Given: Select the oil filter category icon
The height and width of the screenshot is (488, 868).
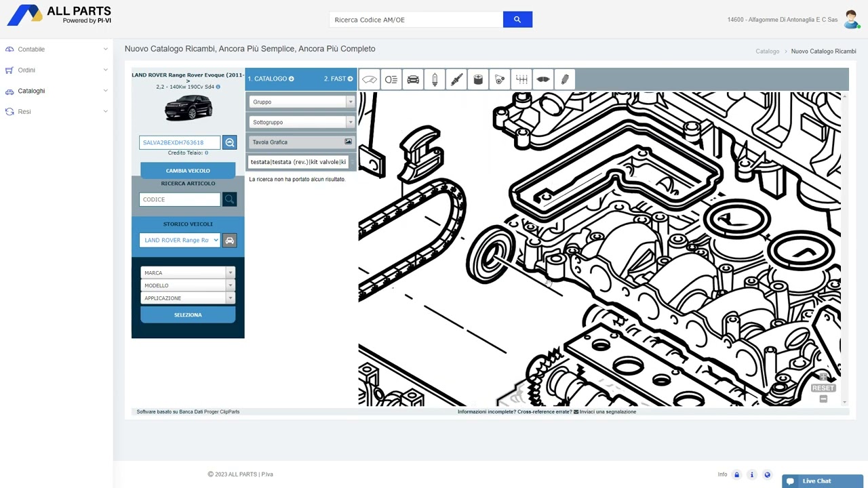Looking at the screenshot, I should click(x=478, y=79).
